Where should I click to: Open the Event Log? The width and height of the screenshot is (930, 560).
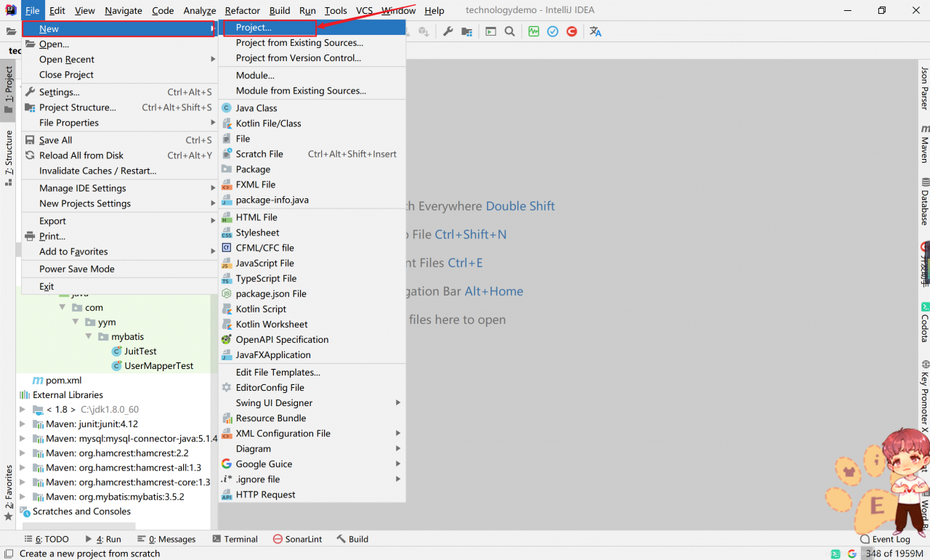pos(885,539)
